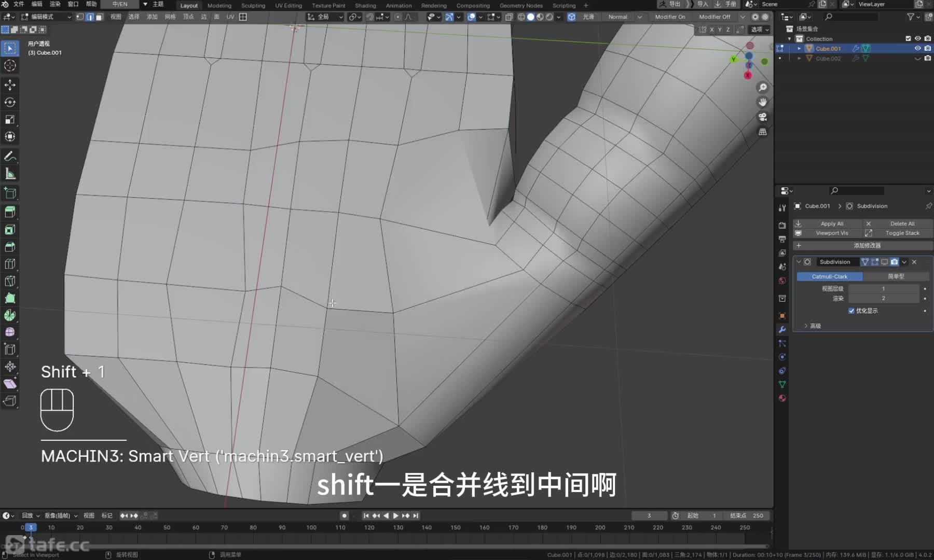The width and height of the screenshot is (934, 560).
Task: Select the Extrude Region tool
Action: pyautogui.click(x=10, y=212)
